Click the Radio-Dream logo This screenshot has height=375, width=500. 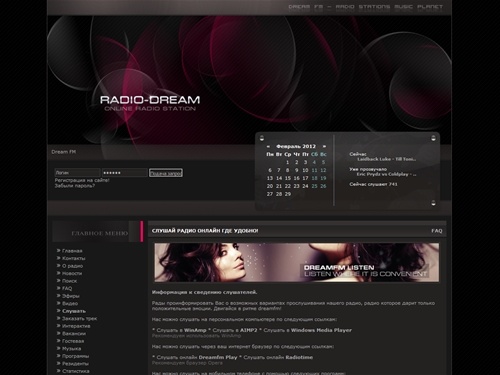pyautogui.click(x=150, y=103)
